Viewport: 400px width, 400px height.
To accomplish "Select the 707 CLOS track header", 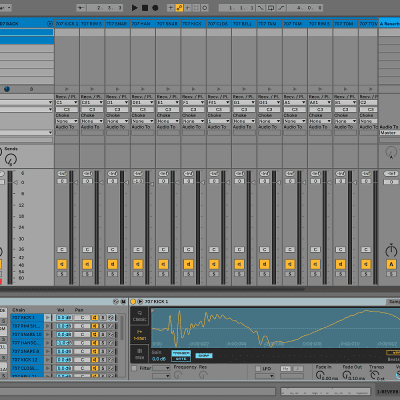I will (x=219, y=24).
